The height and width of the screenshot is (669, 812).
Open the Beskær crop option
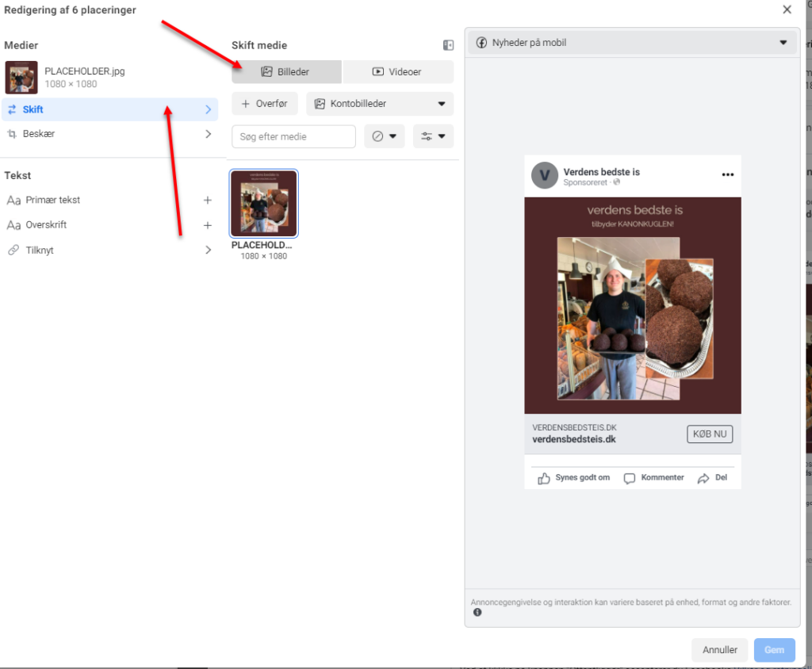[x=109, y=134]
